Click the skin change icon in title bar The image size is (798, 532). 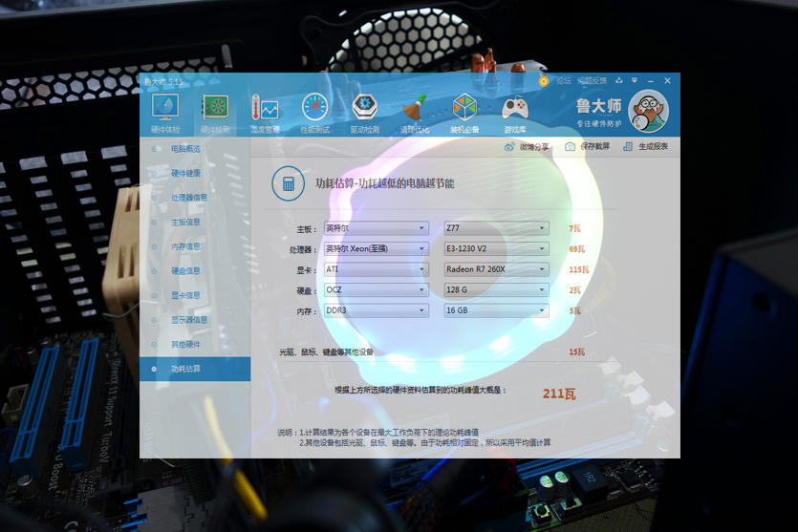[619, 80]
